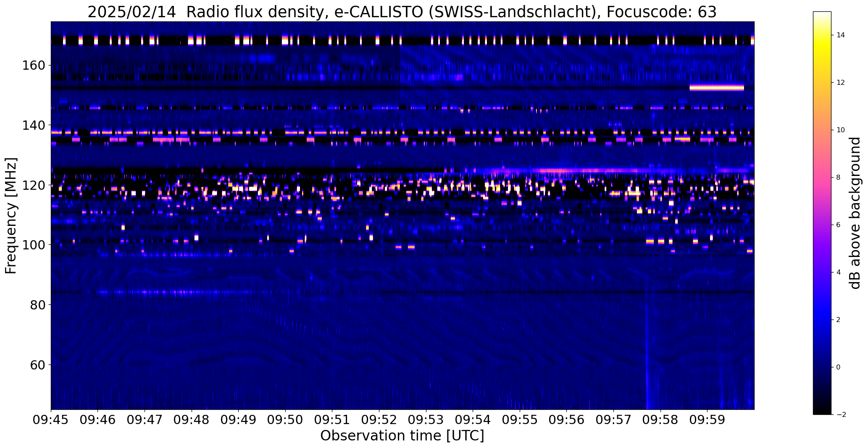Click the 'dB above background' colorbar label
This screenshot has width=868, height=448.
click(x=855, y=213)
